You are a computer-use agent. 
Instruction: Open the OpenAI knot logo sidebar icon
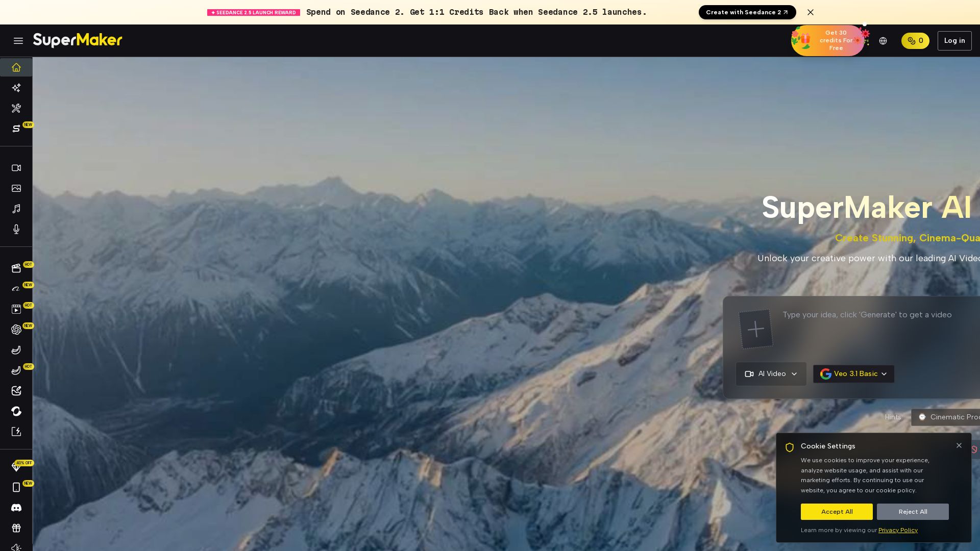click(16, 330)
